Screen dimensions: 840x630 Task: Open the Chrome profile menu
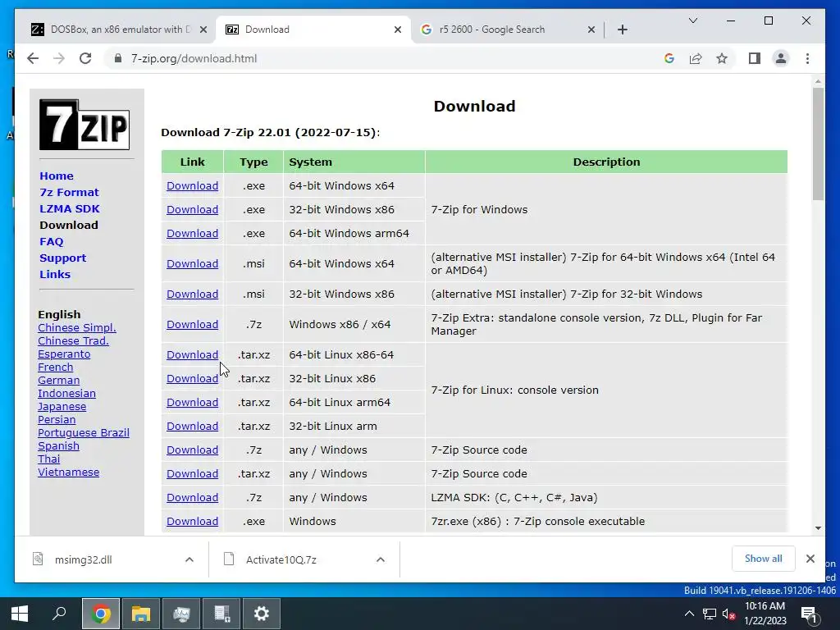pos(781,58)
